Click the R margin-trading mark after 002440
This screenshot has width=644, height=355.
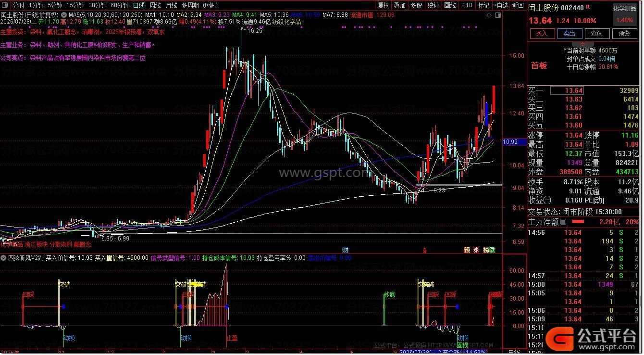pos(588,8)
